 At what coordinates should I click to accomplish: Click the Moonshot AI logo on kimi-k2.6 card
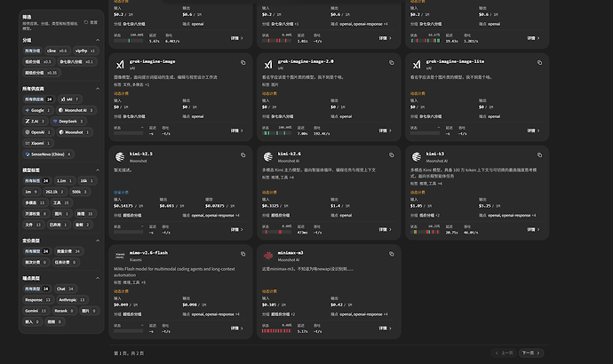[x=267, y=157]
